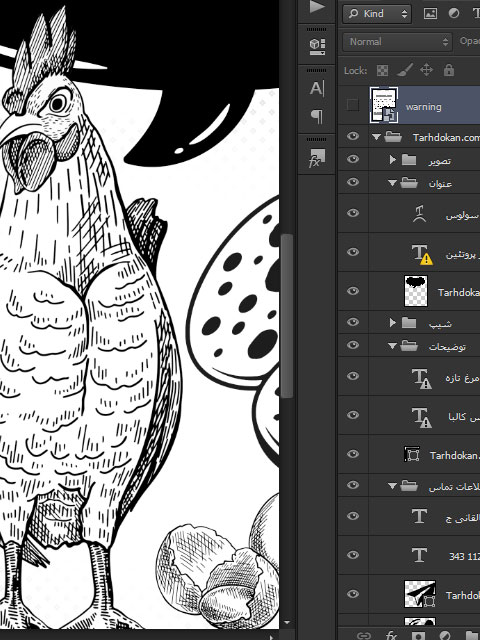The height and width of the screenshot is (640, 480).
Task: Click the canvas vertical scrollbar thumb
Action: point(287,316)
